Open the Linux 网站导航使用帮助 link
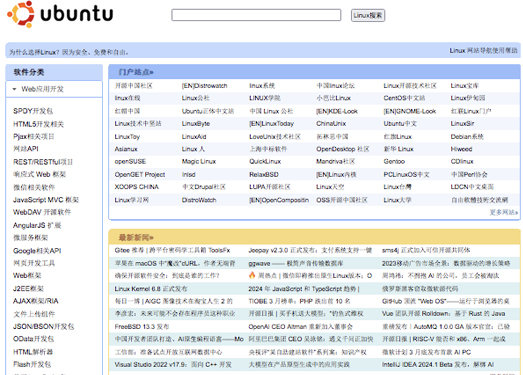Screen dimensions: 523x375 point(483,50)
